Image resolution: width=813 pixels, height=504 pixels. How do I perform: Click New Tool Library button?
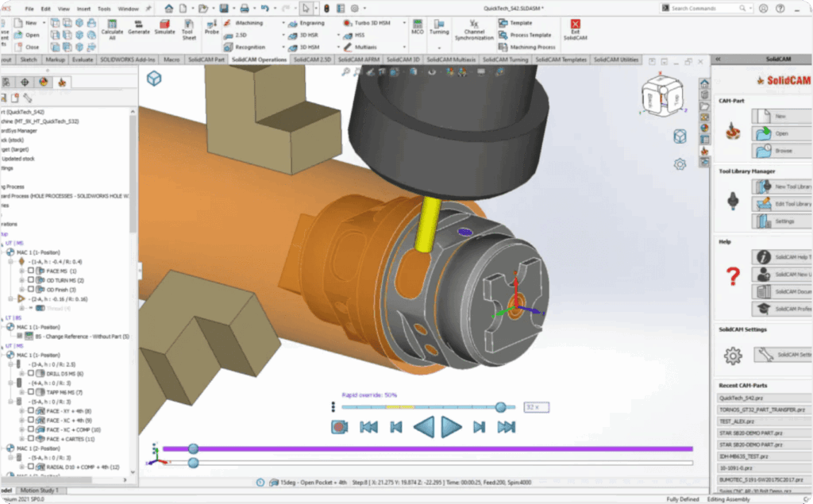[x=783, y=187]
